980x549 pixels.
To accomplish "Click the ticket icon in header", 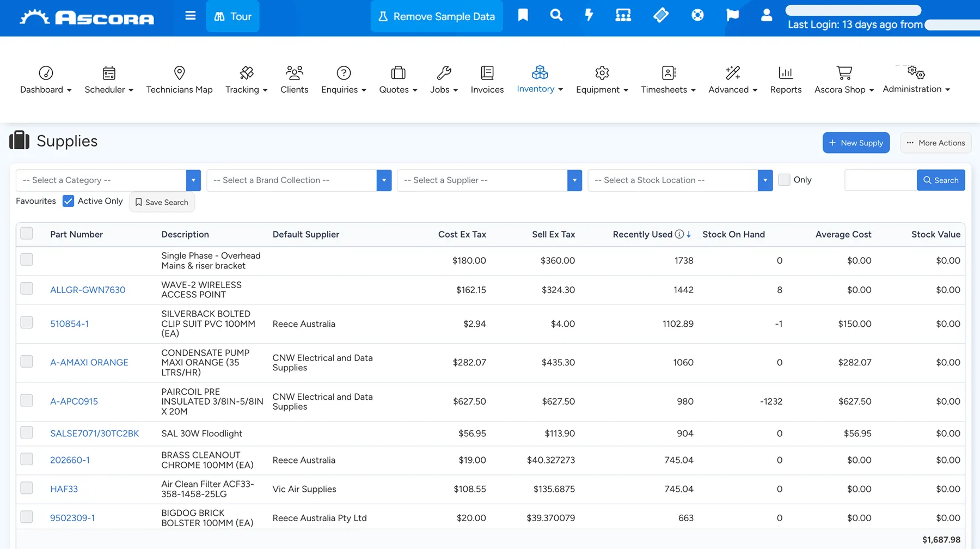I will [660, 15].
